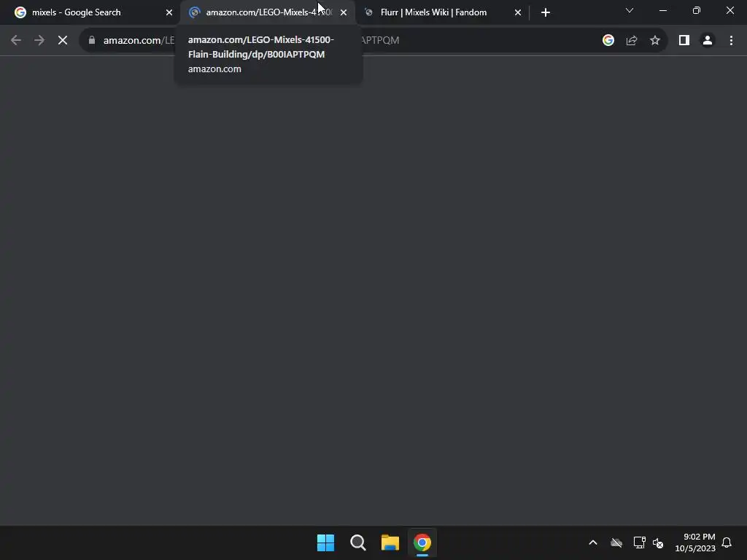This screenshot has height=560, width=747.
Task: Close the mixels Google Search tab
Action: (169, 12)
